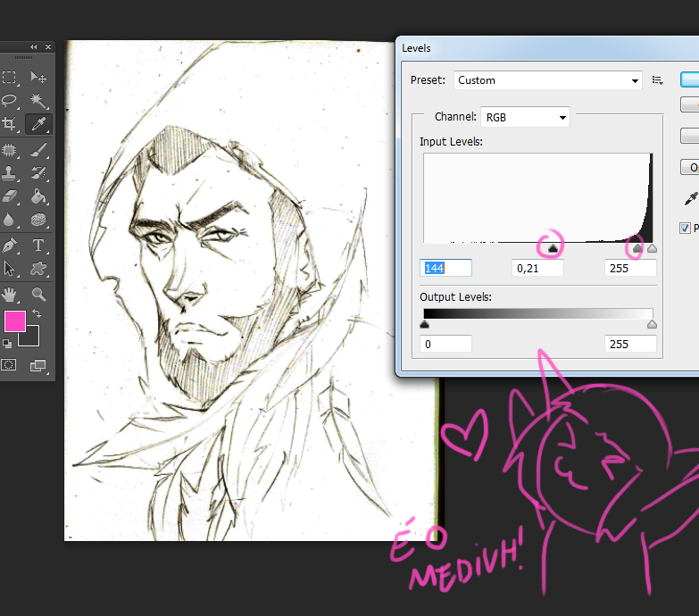Click the black input levels slider handle

[x=552, y=249]
